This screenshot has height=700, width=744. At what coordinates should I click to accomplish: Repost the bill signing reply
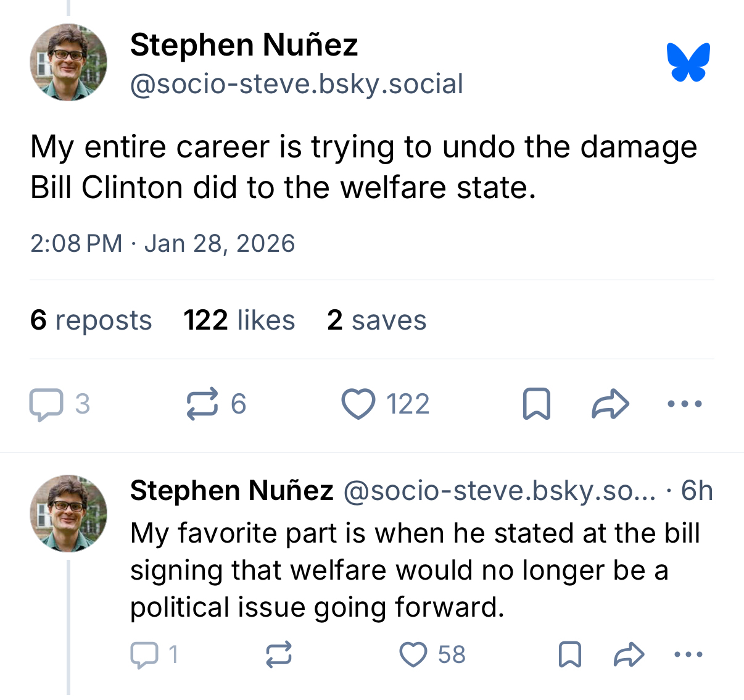(279, 655)
